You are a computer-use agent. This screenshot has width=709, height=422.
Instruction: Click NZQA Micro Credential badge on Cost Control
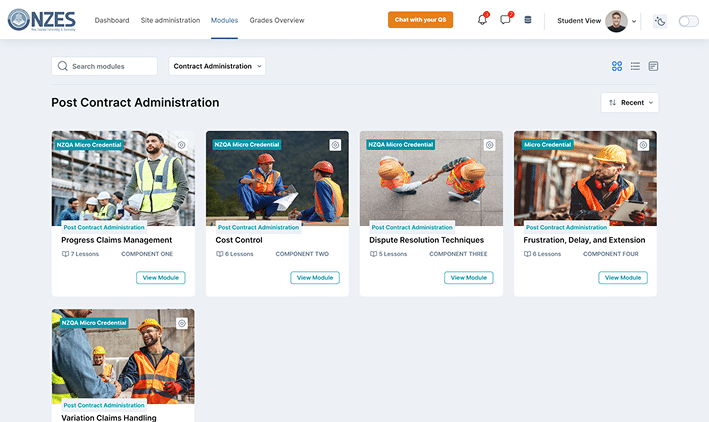[x=247, y=145]
